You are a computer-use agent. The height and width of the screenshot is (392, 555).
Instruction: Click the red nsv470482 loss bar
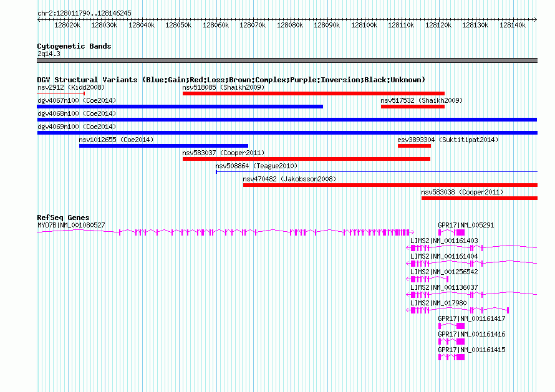coord(390,185)
